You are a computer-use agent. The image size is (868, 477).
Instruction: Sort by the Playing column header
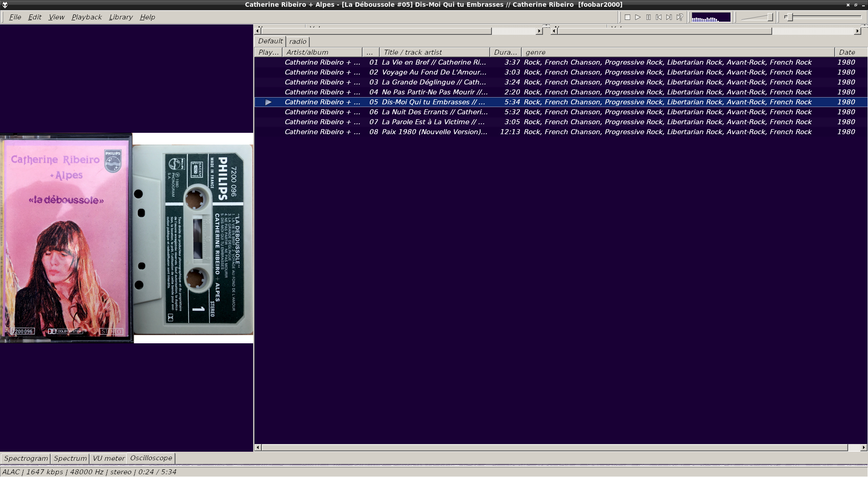(x=269, y=52)
